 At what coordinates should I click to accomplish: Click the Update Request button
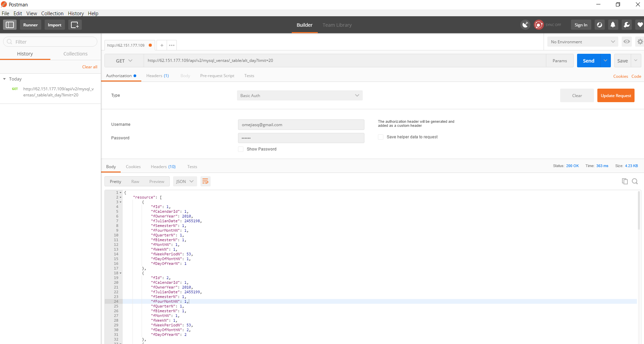click(616, 95)
